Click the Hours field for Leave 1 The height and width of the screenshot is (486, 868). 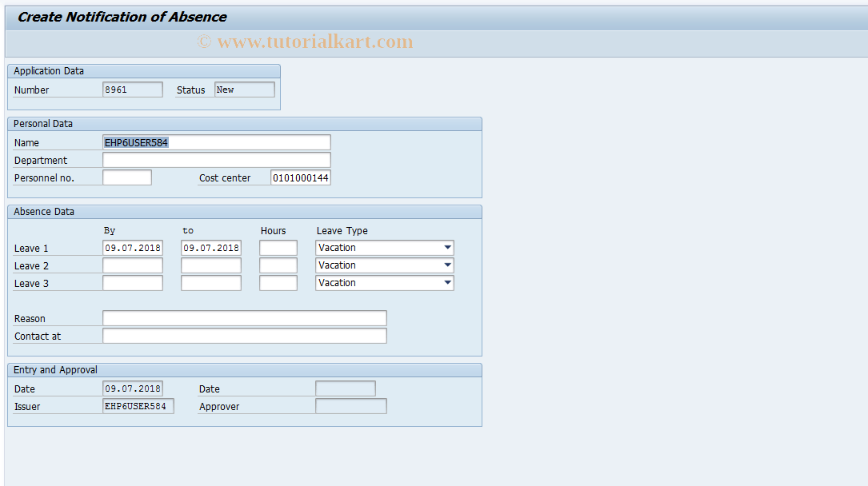pos(278,247)
